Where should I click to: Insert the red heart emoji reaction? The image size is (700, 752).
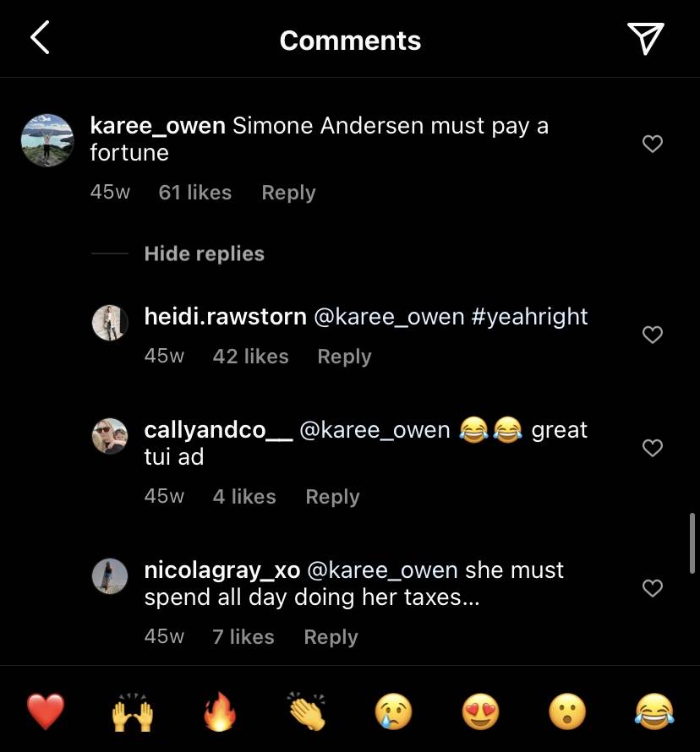coord(46,711)
